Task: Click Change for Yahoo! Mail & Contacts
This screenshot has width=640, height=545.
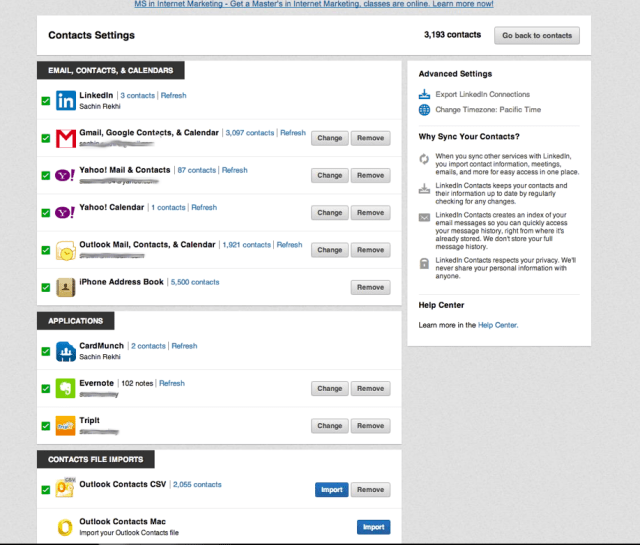Action: [x=329, y=175]
